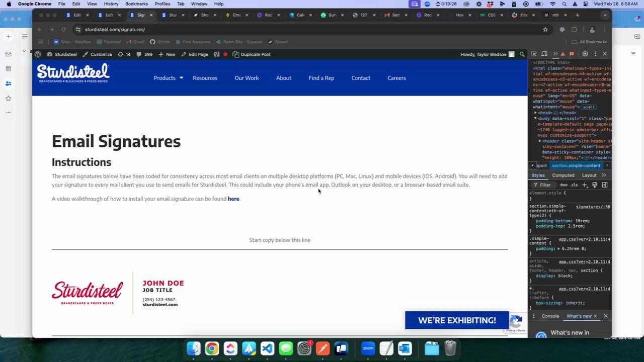Switch to the Computed tab
644x362 pixels.
(563, 175)
